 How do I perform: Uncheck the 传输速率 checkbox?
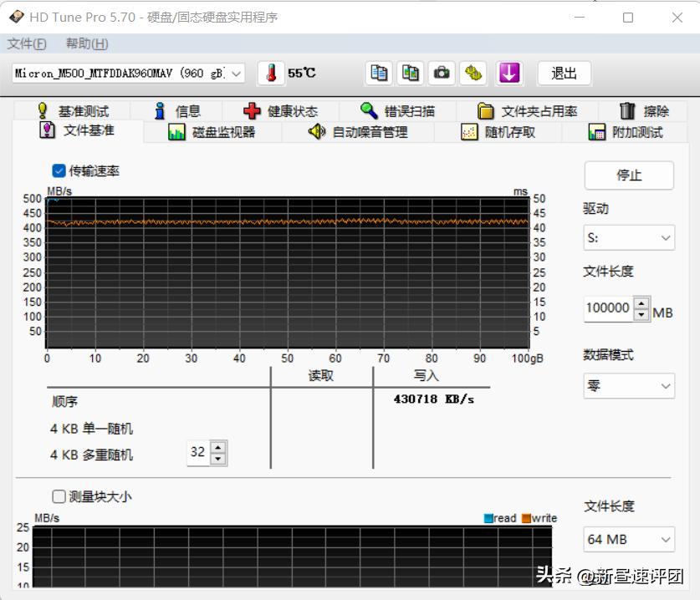point(59,170)
